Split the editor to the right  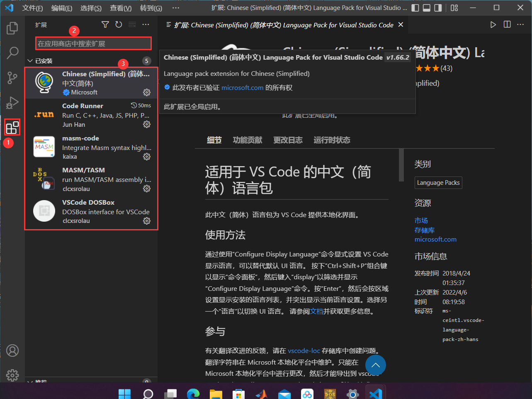click(x=507, y=25)
